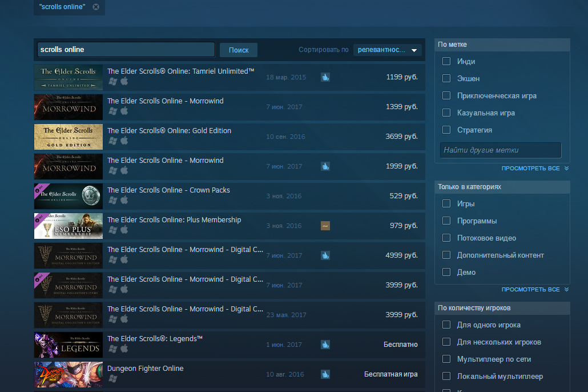Check the Игры category filter
588x392 pixels.
point(446,203)
